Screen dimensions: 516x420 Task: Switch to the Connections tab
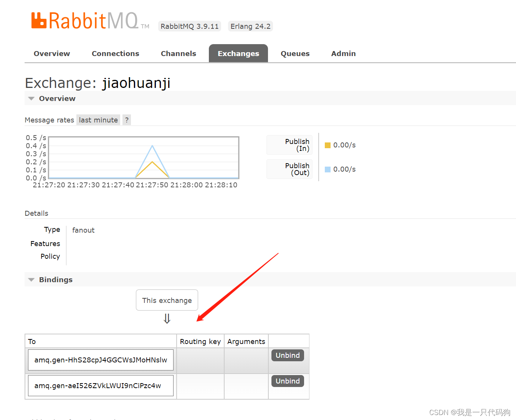(115, 53)
